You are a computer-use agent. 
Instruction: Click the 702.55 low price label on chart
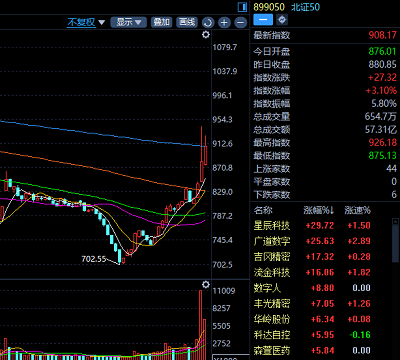(x=94, y=259)
